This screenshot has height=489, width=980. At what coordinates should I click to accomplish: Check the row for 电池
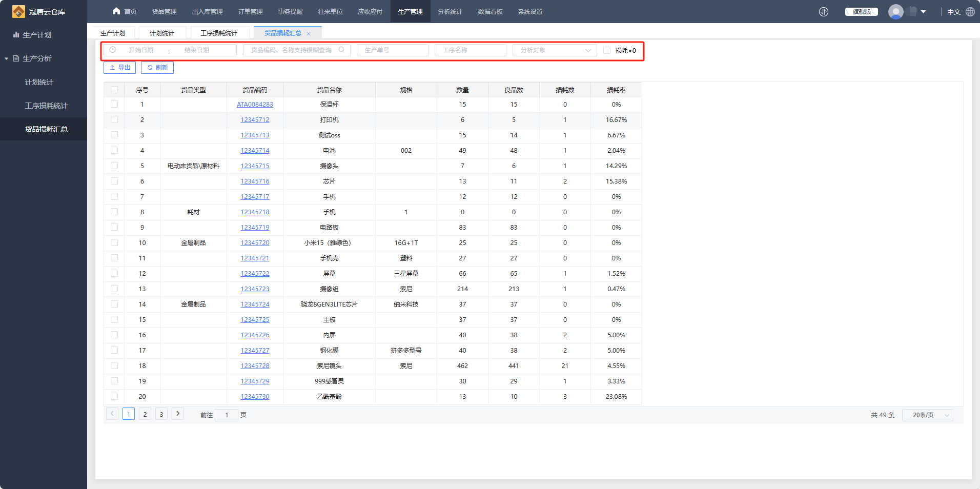[114, 150]
